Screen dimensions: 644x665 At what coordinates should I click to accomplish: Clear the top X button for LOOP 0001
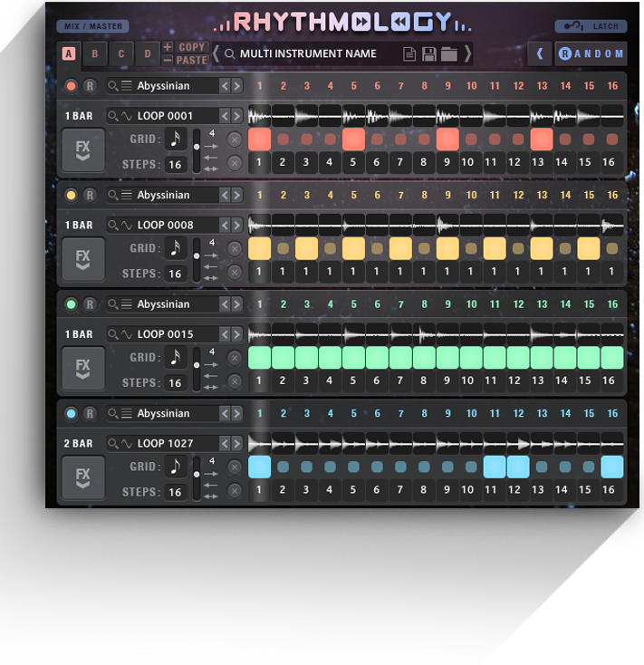(235, 140)
